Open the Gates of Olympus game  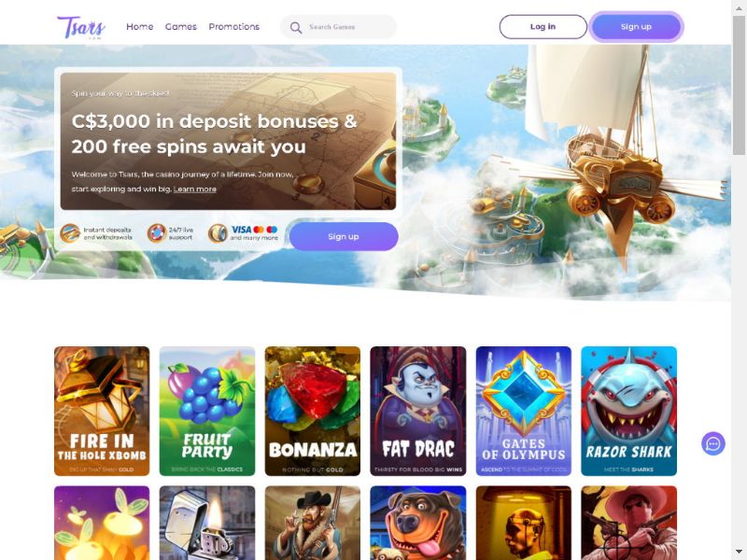[524, 411]
